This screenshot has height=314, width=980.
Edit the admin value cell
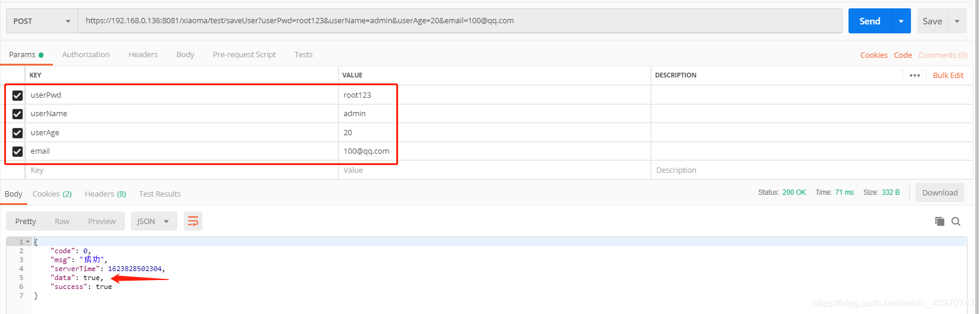494,113
